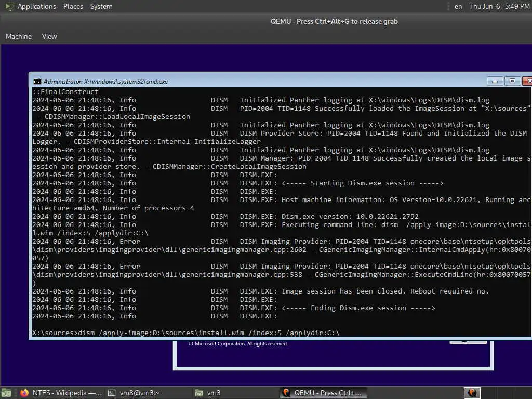
Task: Click the MATE logo icon in top panel
Action: coord(9,6)
